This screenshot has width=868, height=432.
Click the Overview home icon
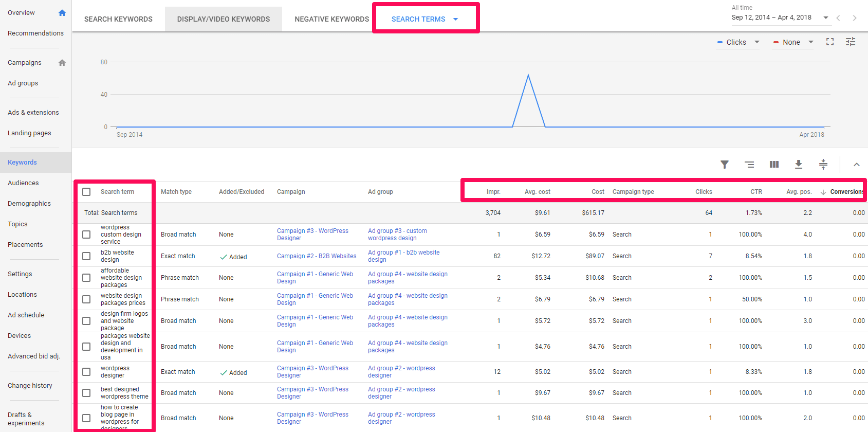coord(62,13)
